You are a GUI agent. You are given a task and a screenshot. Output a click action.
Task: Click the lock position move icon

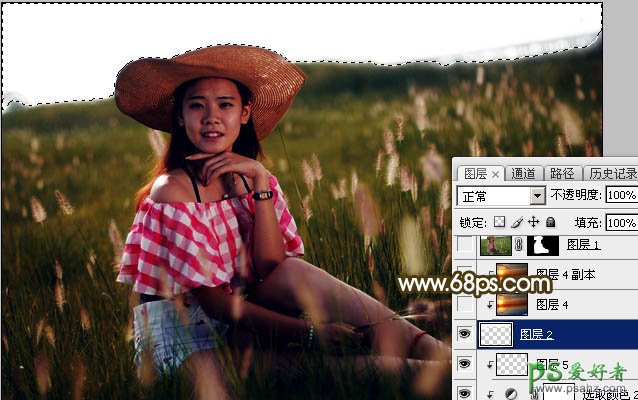[533, 222]
